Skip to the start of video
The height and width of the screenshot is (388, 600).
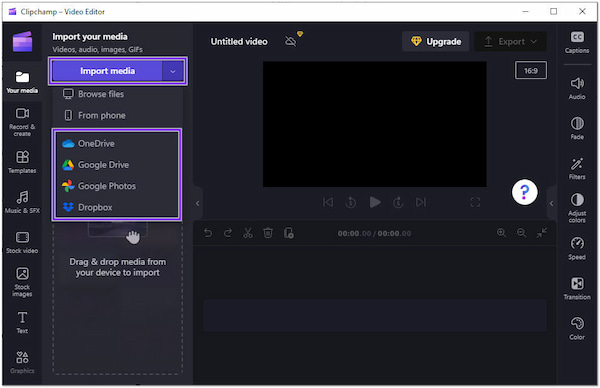point(328,202)
